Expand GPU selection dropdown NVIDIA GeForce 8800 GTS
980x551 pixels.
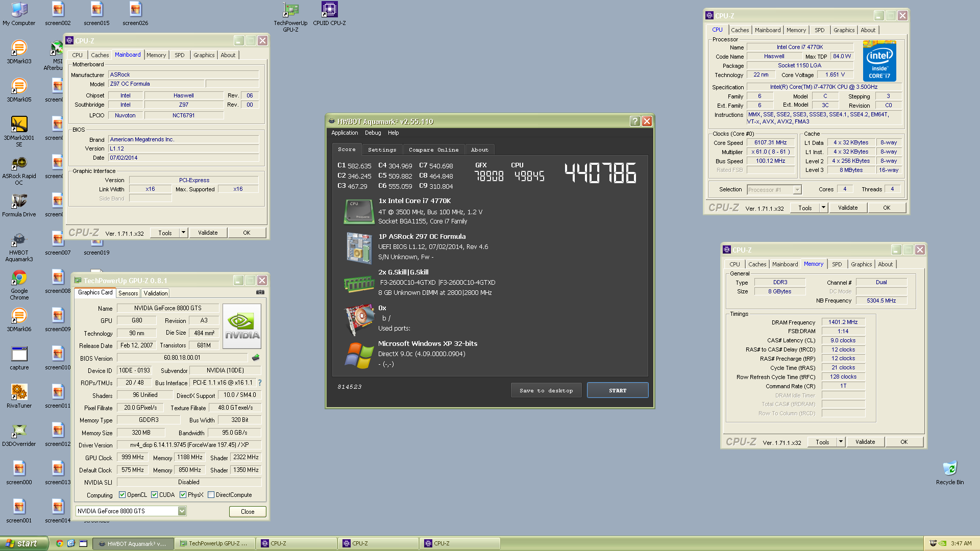[x=182, y=511]
